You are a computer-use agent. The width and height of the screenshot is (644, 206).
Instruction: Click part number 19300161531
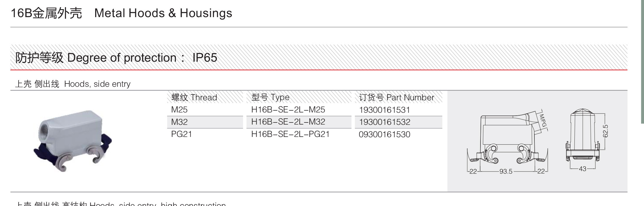384,110
